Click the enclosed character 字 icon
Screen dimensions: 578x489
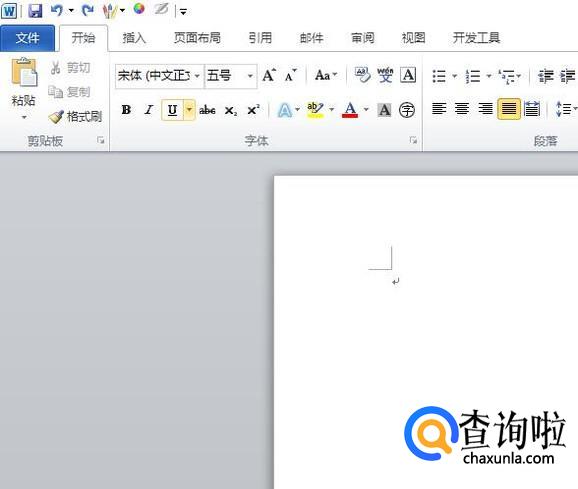(x=407, y=110)
